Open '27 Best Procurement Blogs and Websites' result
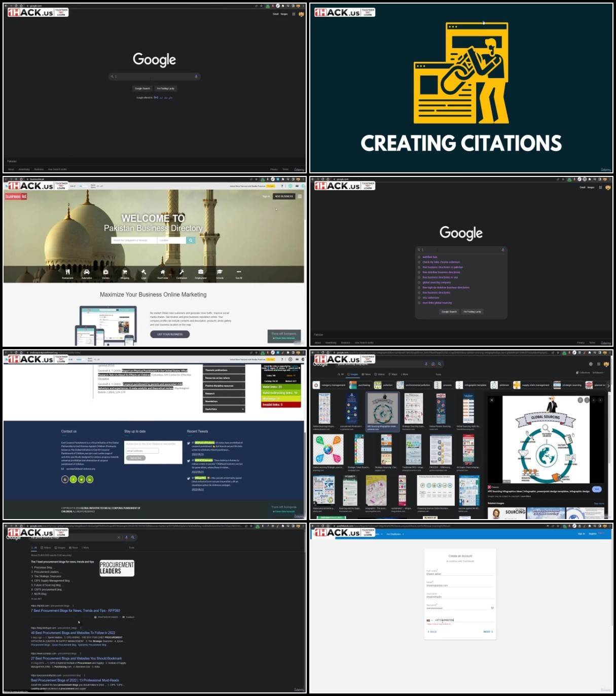616x696 pixels. pyautogui.click(x=76, y=658)
